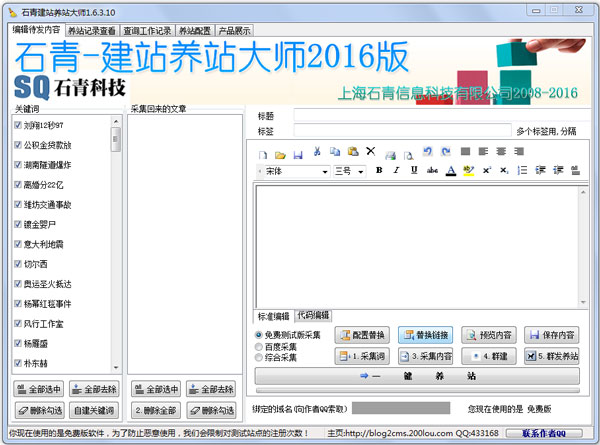Open the 宋体 font dropdown

(325, 171)
